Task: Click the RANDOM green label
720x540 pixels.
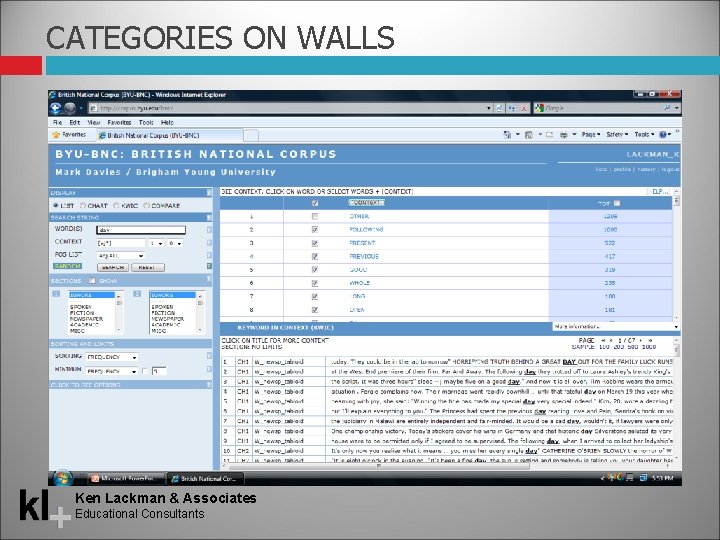Action: pos(68,266)
